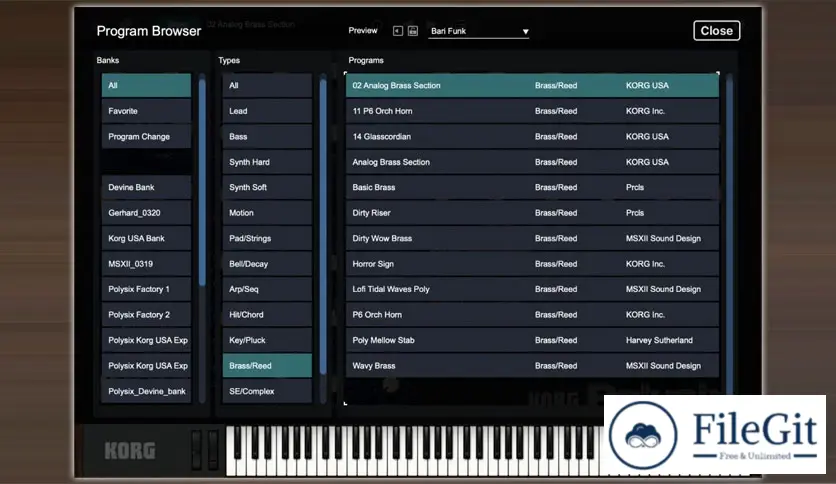
Task: Load the 14 Glasscordian program
Action: pos(532,136)
